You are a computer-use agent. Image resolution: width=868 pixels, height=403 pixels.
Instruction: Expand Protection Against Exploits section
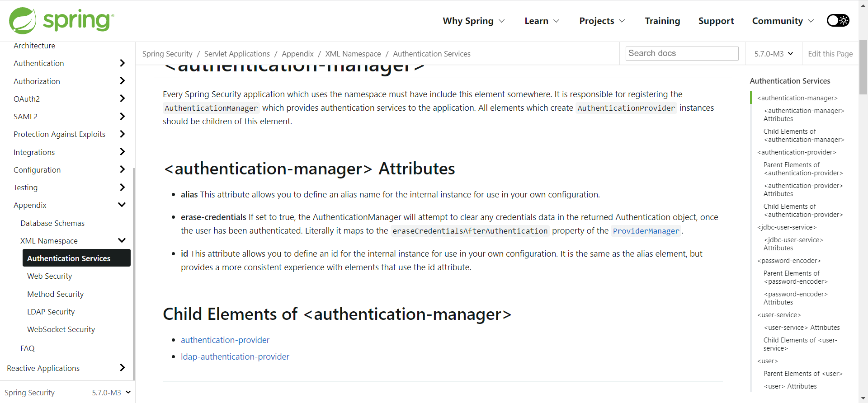click(122, 134)
